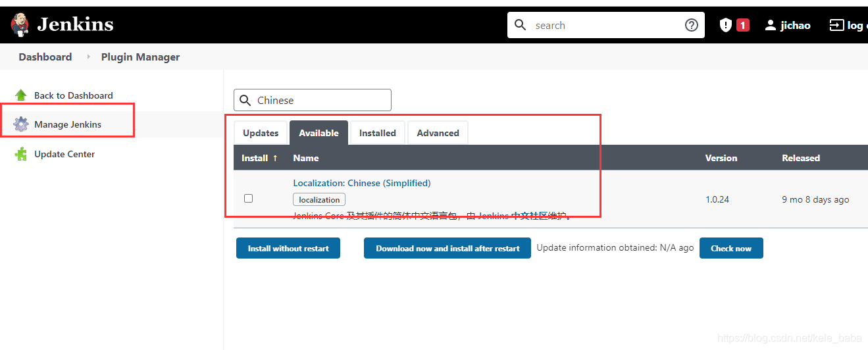The width and height of the screenshot is (868, 350).
Task: Focus the top search input field
Action: click(x=605, y=25)
